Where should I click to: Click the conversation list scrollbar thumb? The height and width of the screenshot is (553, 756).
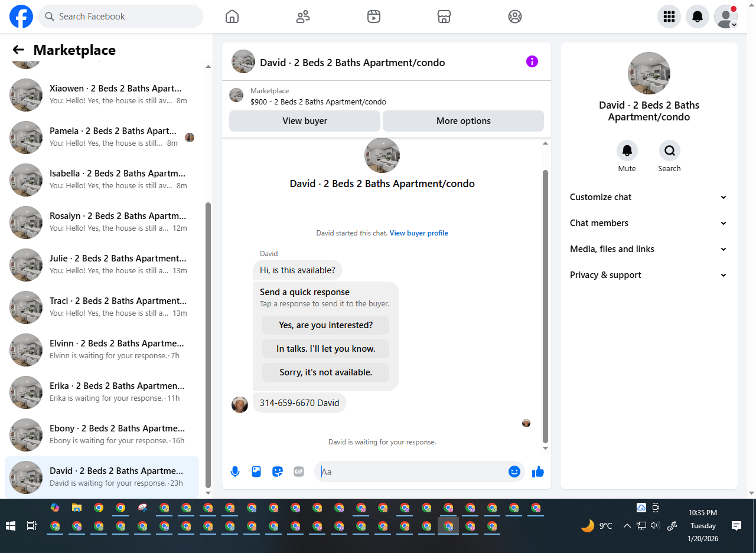tap(208, 345)
